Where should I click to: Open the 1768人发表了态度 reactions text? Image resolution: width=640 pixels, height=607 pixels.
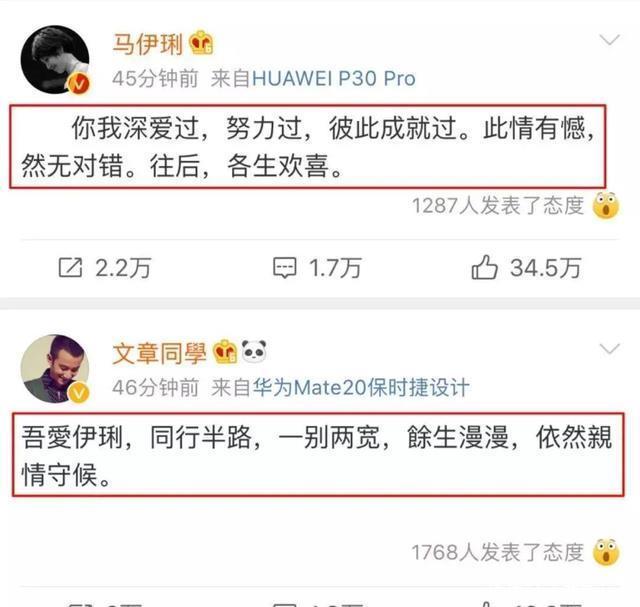[x=498, y=552]
